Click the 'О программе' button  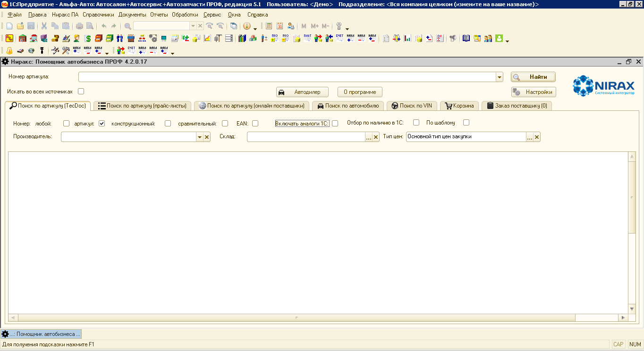pos(360,92)
